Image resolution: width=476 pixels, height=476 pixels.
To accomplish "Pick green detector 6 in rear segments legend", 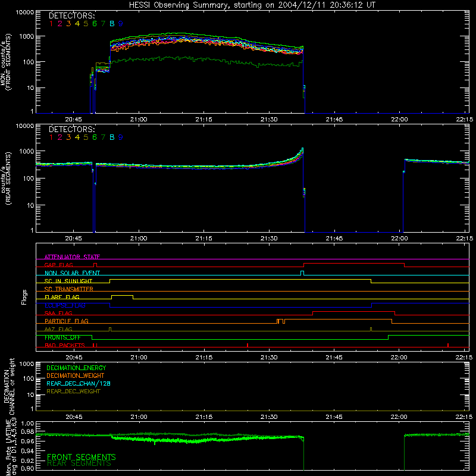I will (x=95, y=137).
